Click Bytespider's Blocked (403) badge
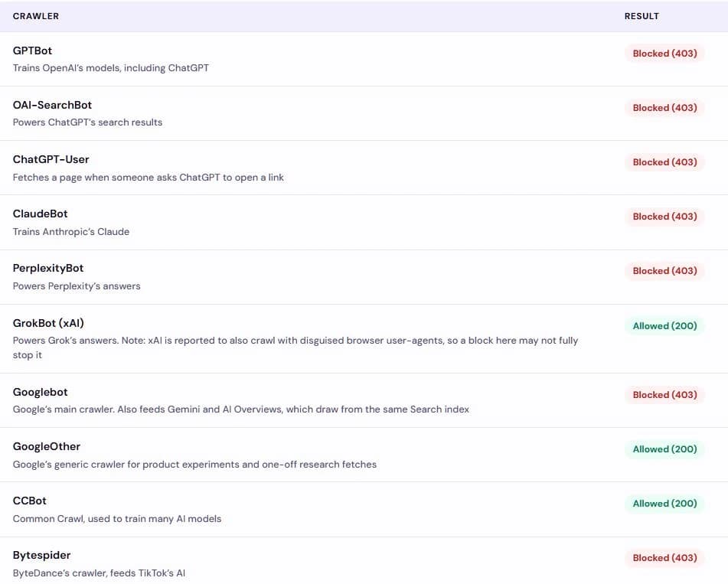Screen dimensions: 728x584 tap(664, 557)
